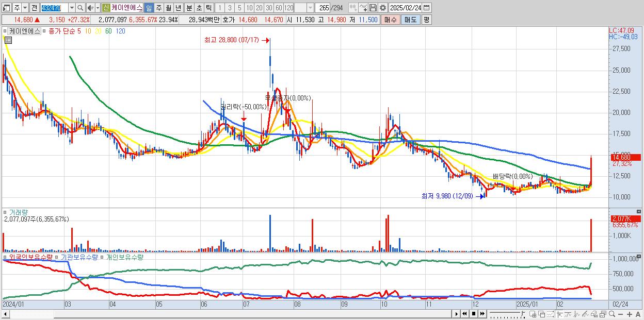
Task: Click the dotted chart range icon
Action: point(550,314)
